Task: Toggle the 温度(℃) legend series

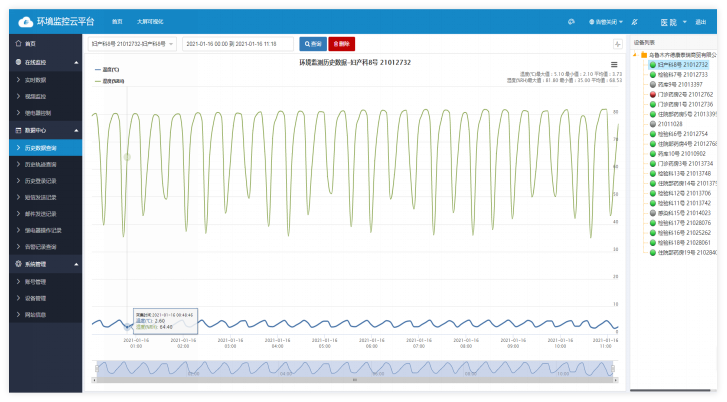Action: 107,70
